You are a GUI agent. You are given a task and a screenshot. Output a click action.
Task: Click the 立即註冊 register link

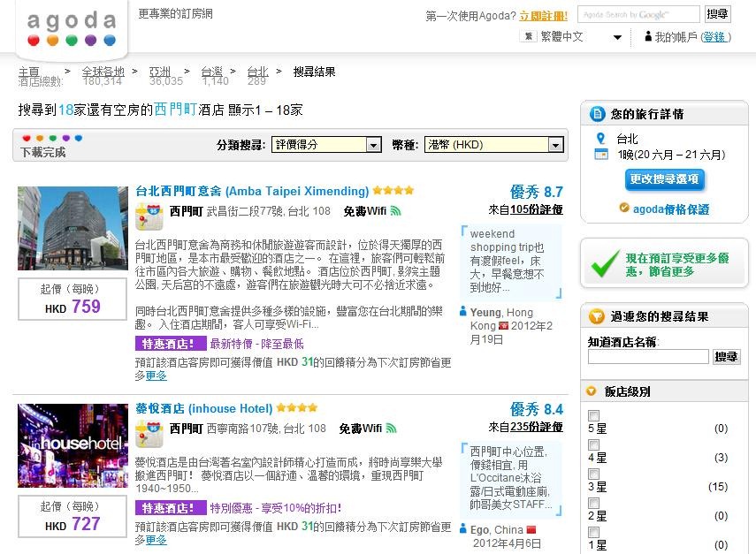click(x=544, y=16)
